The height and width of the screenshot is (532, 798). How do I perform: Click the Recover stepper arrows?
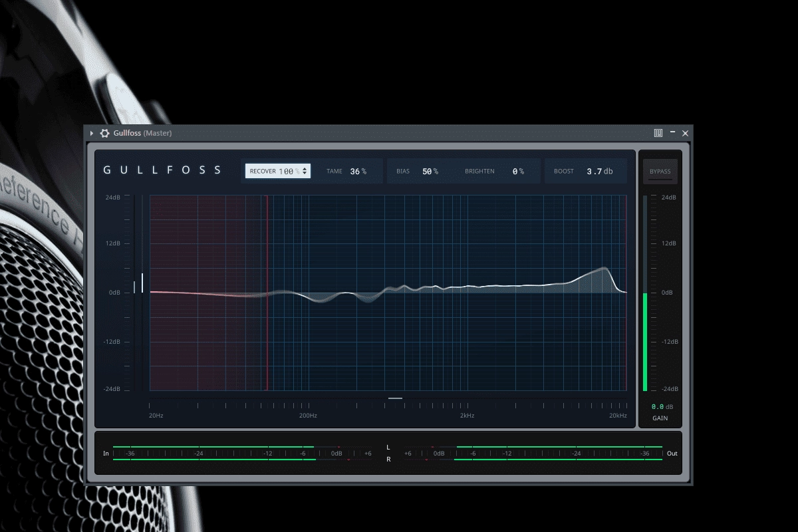click(x=305, y=171)
